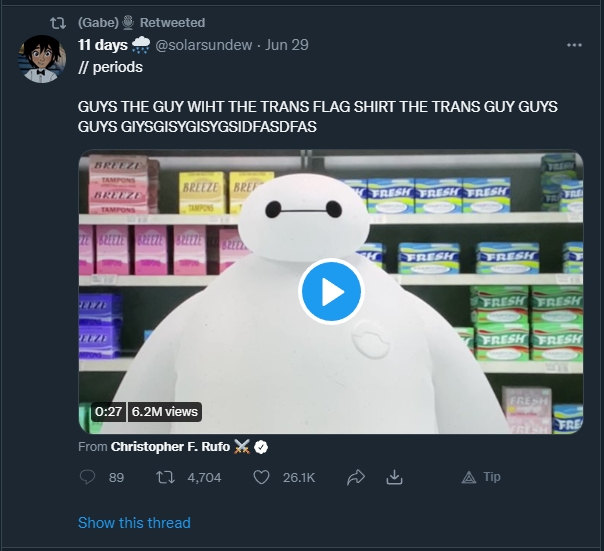Click the display name 11 days
Viewport: 604px width, 551px height.
click(102, 45)
